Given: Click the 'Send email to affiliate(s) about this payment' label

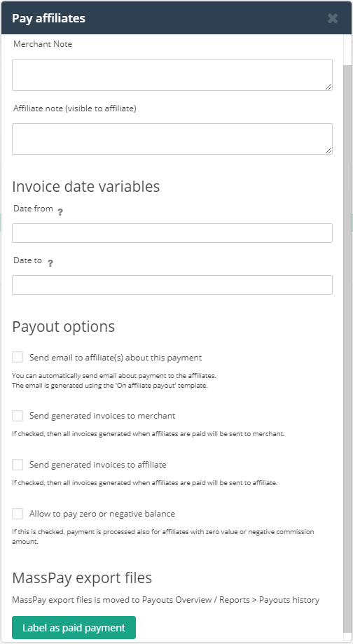Looking at the screenshot, I should click(116, 357).
